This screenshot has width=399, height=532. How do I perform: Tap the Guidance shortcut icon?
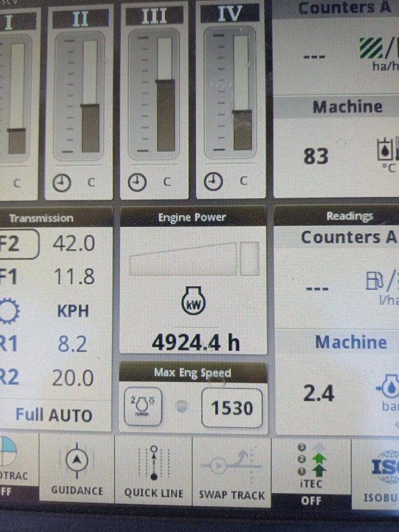(x=77, y=469)
